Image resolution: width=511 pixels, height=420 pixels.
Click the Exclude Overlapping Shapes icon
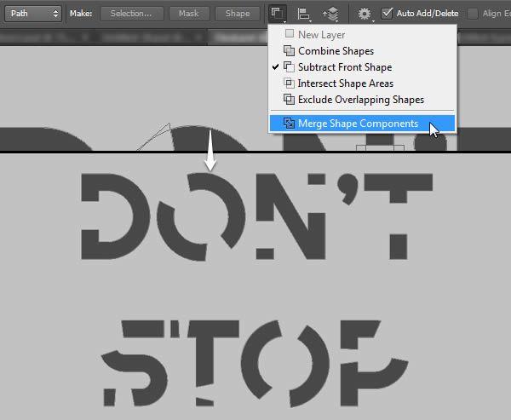(289, 100)
